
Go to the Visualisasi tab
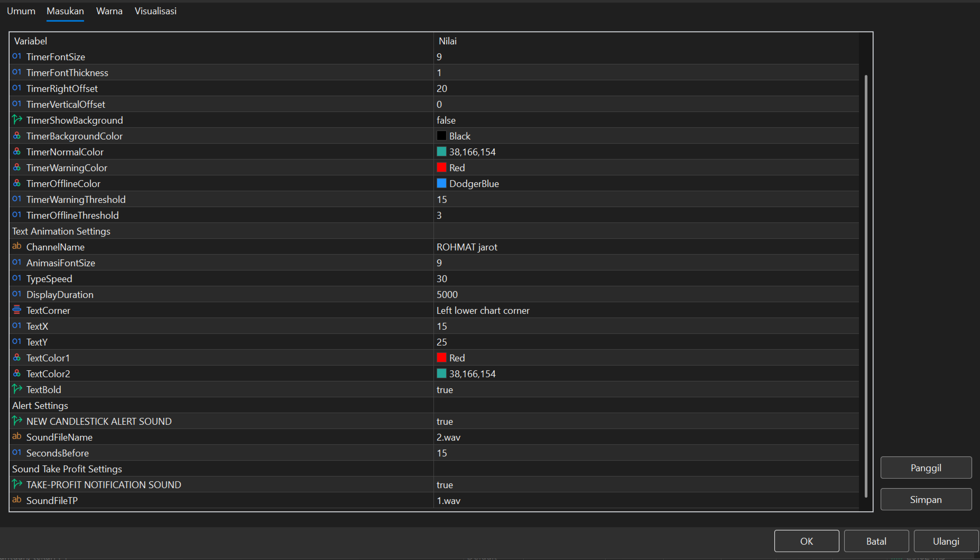point(155,11)
